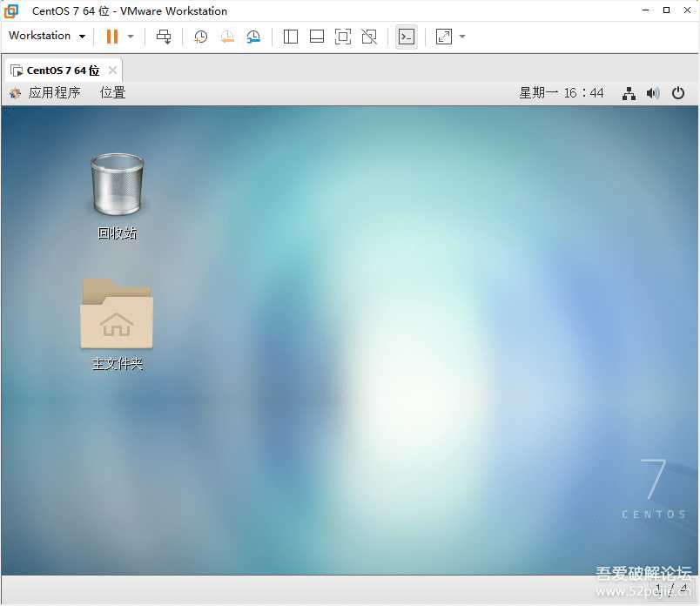Switch to Unity mode icon
700x606 pixels.
pos(369,37)
